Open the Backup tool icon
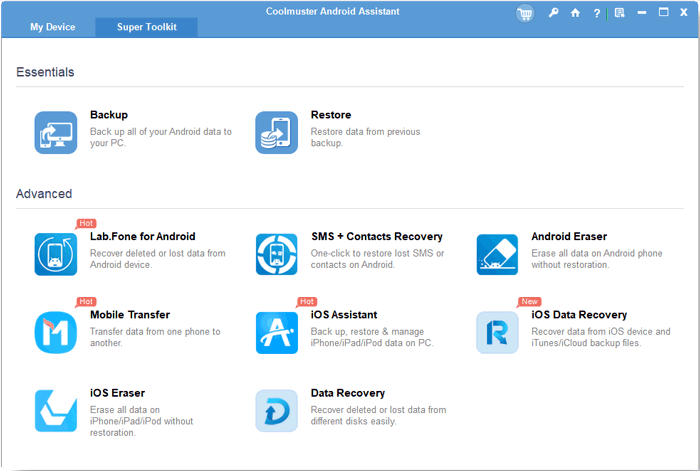 [56, 132]
